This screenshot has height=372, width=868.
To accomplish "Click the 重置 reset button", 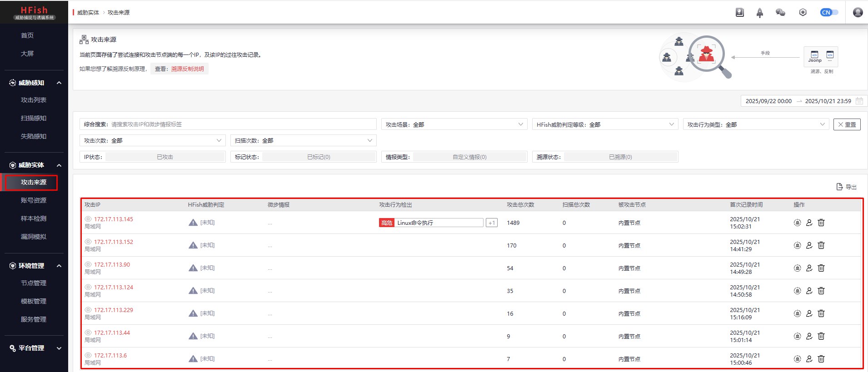I will tap(847, 124).
